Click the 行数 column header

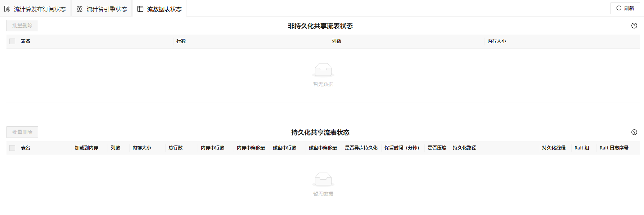click(181, 41)
